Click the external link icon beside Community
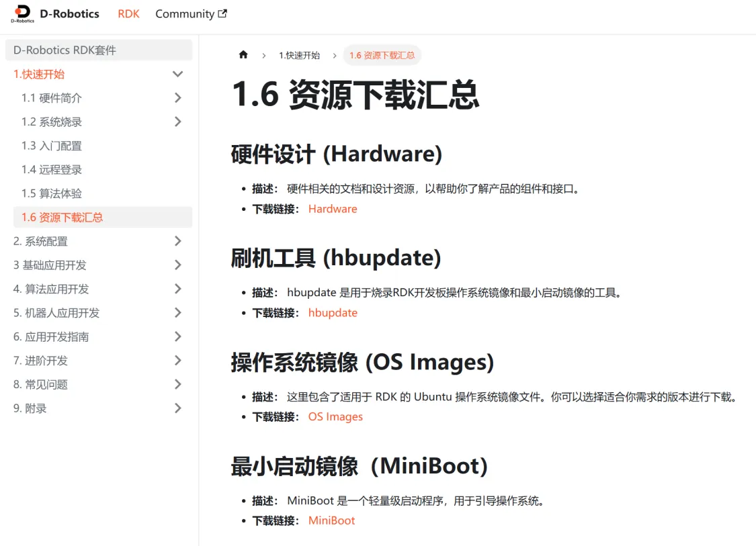The height and width of the screenshot is (546, 756). 222,13
